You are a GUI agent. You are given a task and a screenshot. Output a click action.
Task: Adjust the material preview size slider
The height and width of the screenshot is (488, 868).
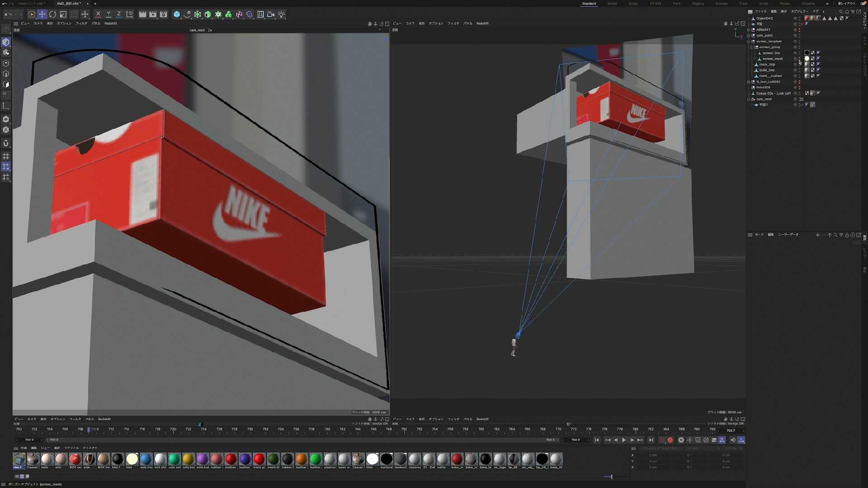coord(611,477)
